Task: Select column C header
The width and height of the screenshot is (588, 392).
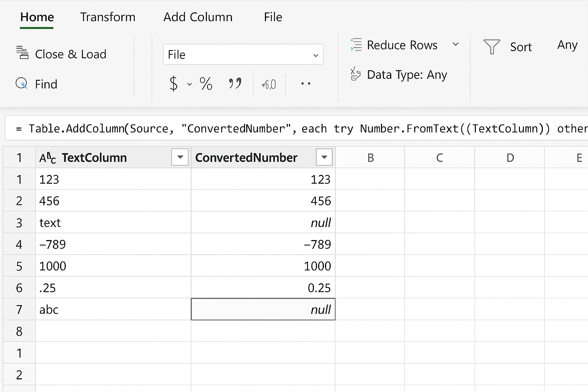Action: [439, 157]
